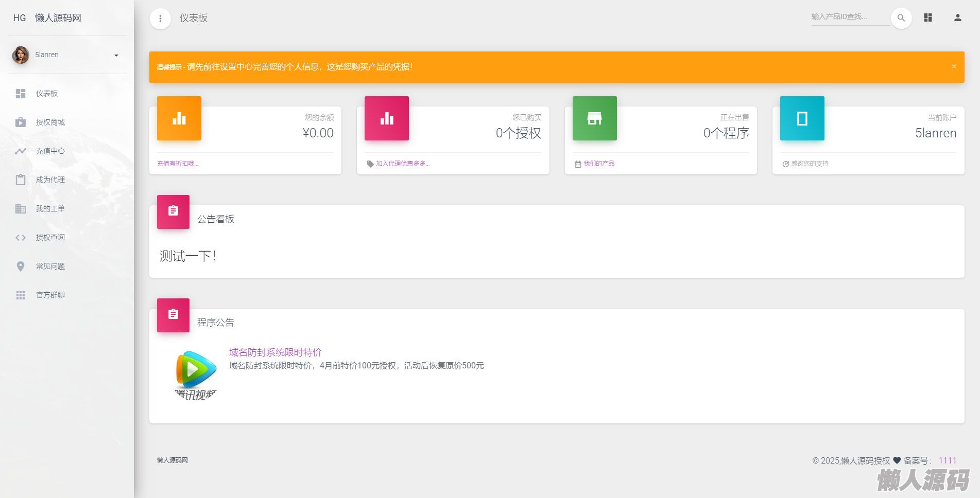The height and width of the screenshot is (498, 980).
Task: Click the 加入代理优惠多多 link
Action: (x=402, y=164)
